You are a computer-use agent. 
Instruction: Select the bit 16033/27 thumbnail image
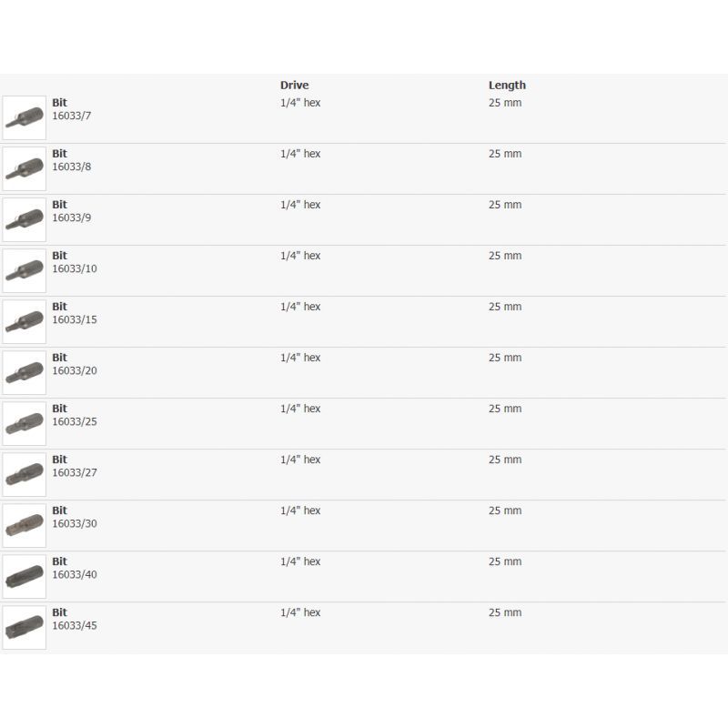click(24, 475)
